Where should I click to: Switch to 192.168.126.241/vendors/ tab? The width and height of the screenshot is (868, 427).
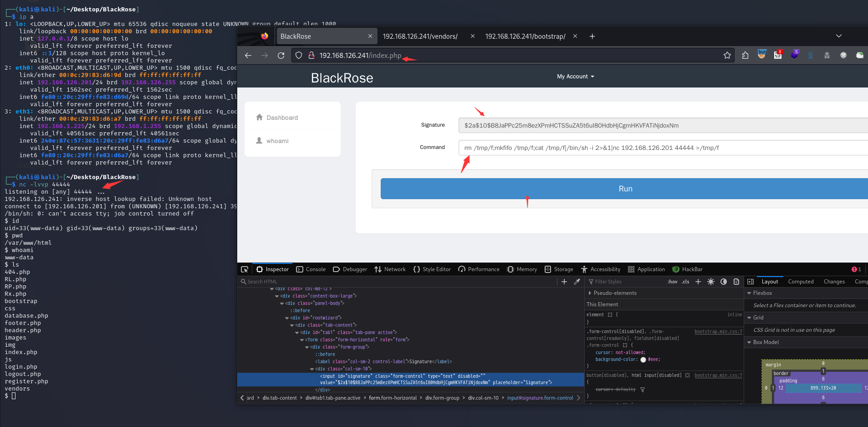coord(420,36)
